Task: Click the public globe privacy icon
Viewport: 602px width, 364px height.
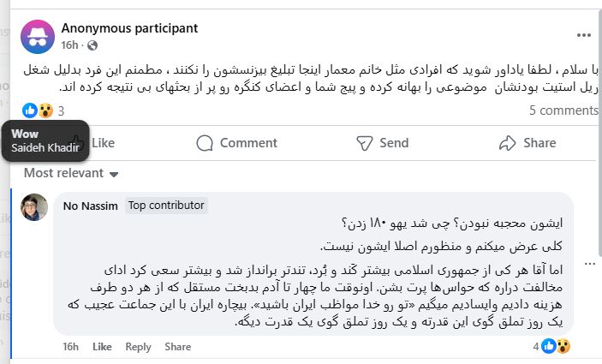Action: tap(92, 45)
